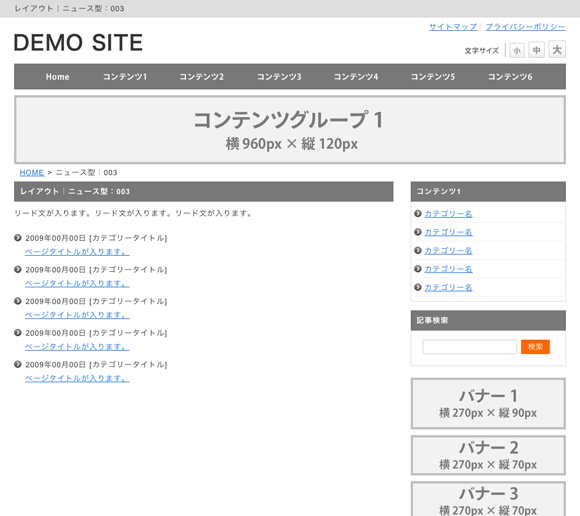Open the second ページタイトル news link
Image resolution: width=580 pixels, height=516 pixels.
click(x=77, y=284)
